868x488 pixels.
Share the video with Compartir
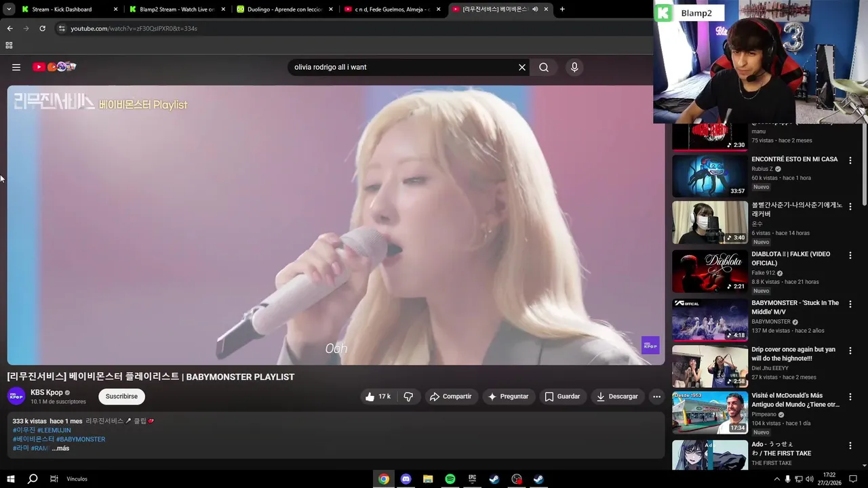(451, 396)
